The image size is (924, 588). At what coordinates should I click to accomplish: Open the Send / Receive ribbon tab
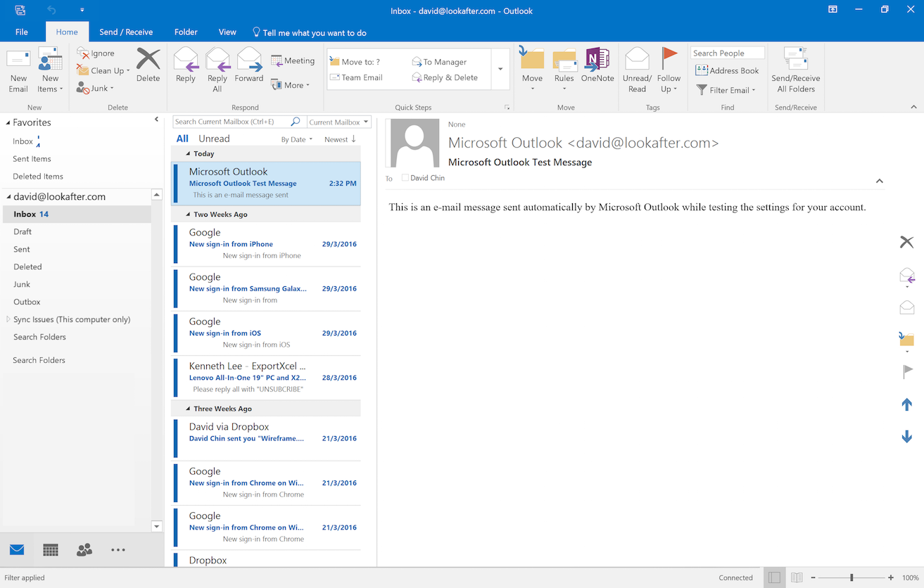(x=126, y=32)
